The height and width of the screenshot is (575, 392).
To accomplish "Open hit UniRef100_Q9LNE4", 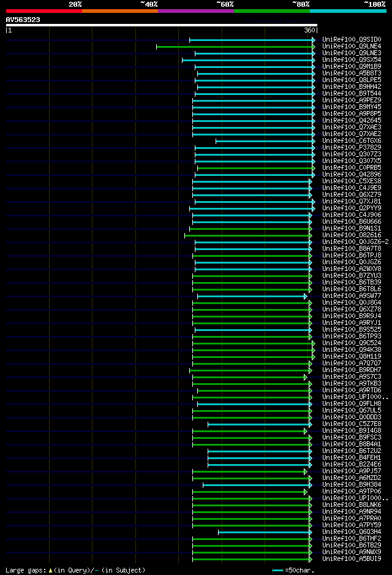I will (352, 46).
